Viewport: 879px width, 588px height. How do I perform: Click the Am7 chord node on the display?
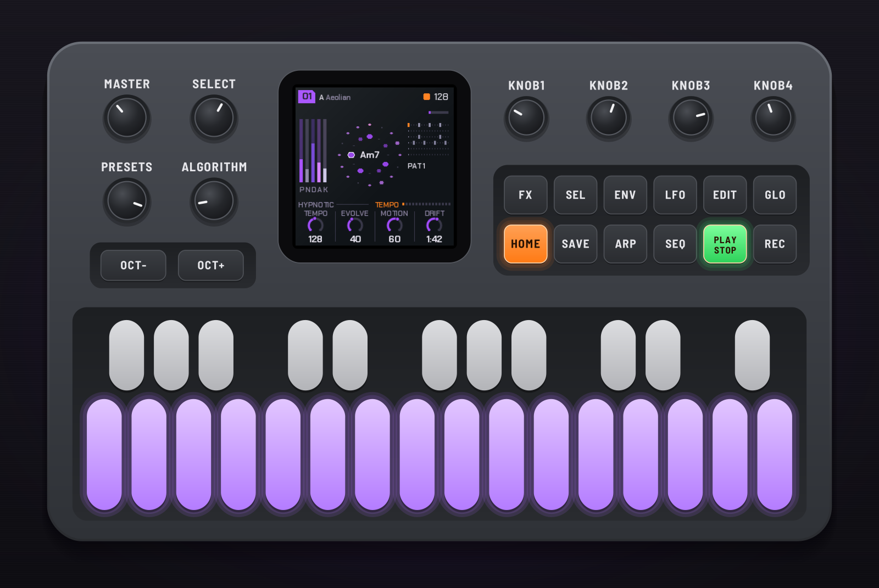coord(364,155)
